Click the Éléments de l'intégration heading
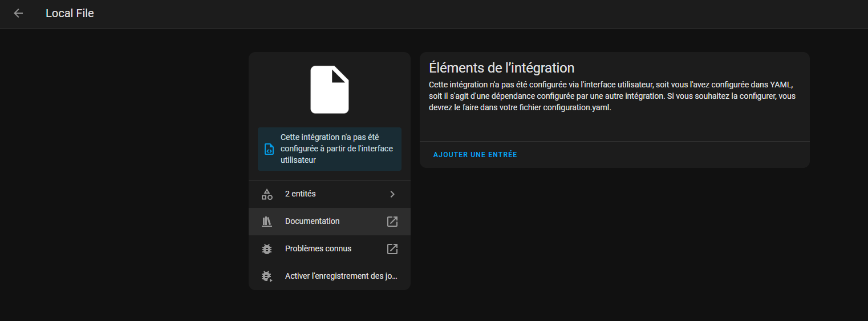Viewport: 868px width, 321px height. (x=501, y=68)
